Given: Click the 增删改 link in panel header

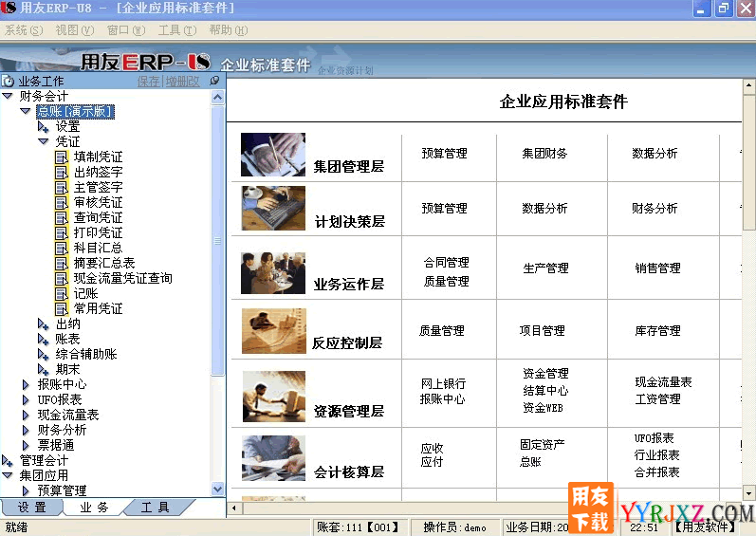Looking at the screenshot, I should click(x=182, y=82).
